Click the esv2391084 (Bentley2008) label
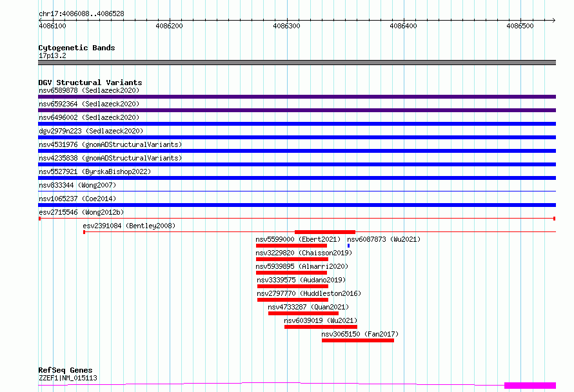 (129, 226)
